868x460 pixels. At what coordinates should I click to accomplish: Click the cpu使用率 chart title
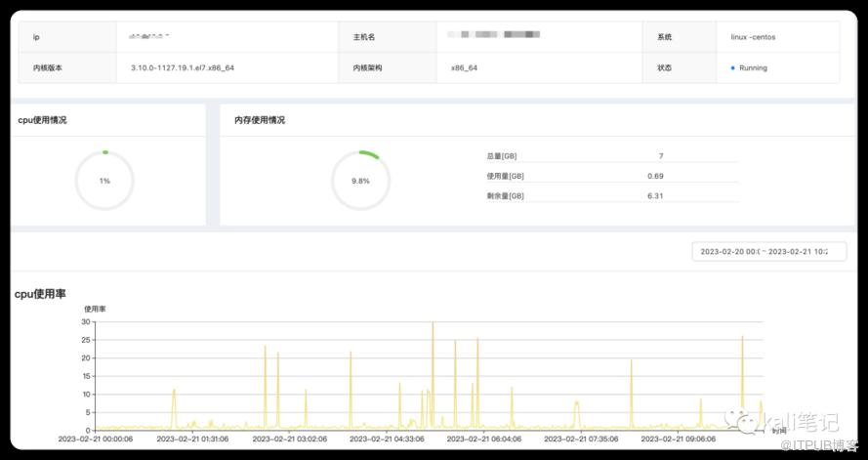[x=40, y=294]
